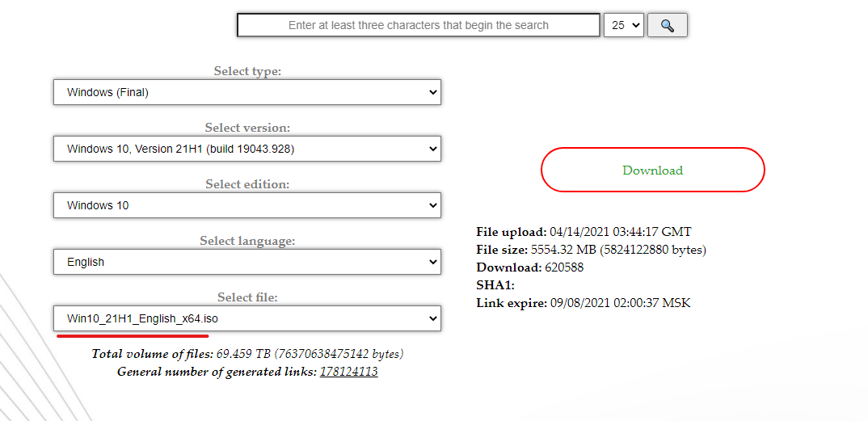The image size is (868, 421).
Task: Expand the Windows 10 Version 21H1 dropdown
Action: click(247, 149)
